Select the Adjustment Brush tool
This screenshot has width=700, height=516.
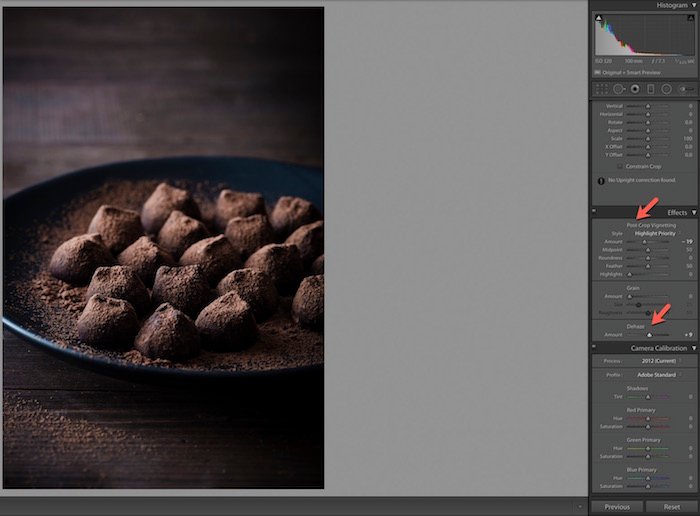[x=685, y=89]
